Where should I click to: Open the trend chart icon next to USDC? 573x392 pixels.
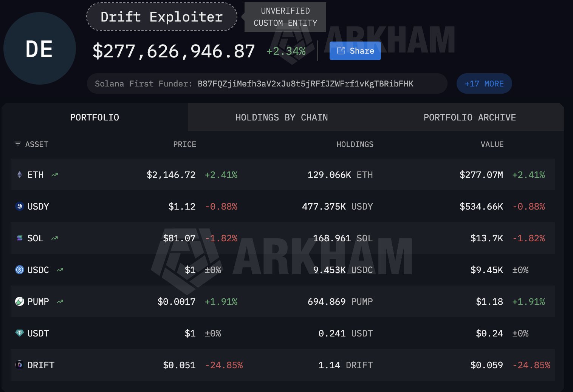(x=60, y=270)
